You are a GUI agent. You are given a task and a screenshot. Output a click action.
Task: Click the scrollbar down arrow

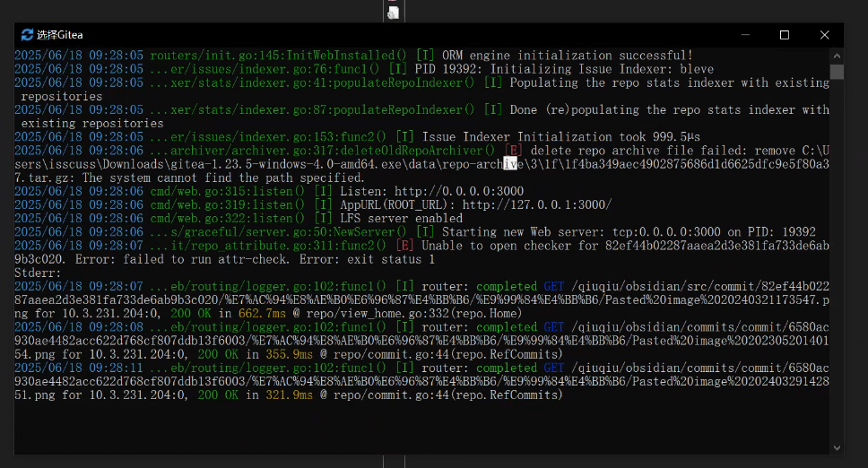coord(837,446)
